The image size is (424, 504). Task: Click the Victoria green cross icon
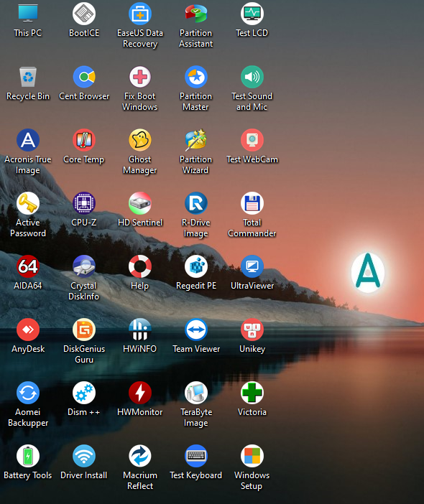click(252, 393)
